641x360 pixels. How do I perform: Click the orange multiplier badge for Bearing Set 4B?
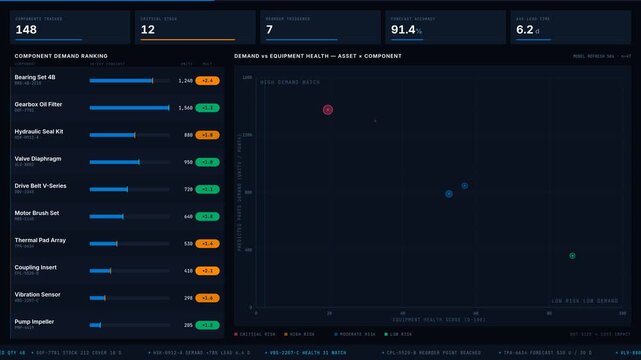coord(207,81)
